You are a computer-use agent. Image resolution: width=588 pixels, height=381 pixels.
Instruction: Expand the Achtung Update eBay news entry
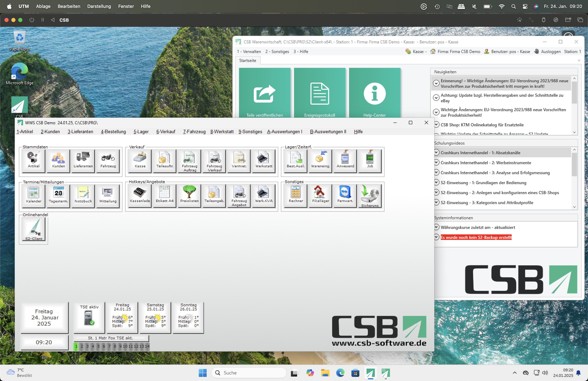(x=436, y=98)
